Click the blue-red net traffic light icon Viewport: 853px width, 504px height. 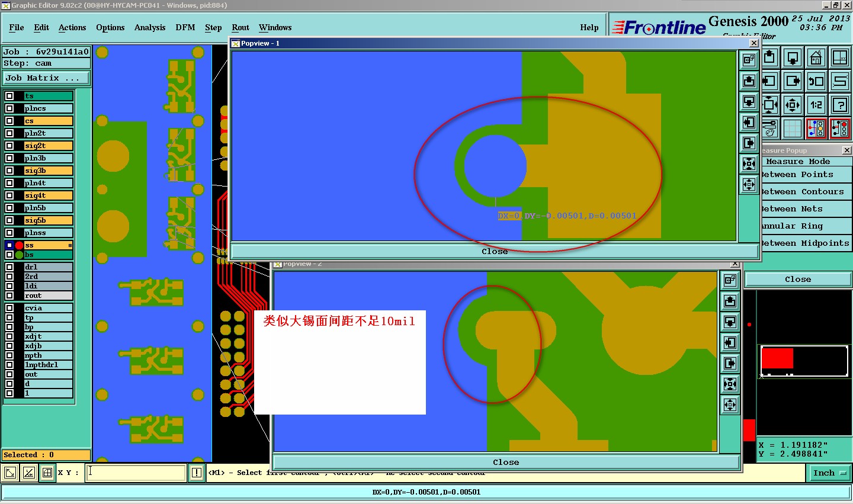(x=816, y=128)
